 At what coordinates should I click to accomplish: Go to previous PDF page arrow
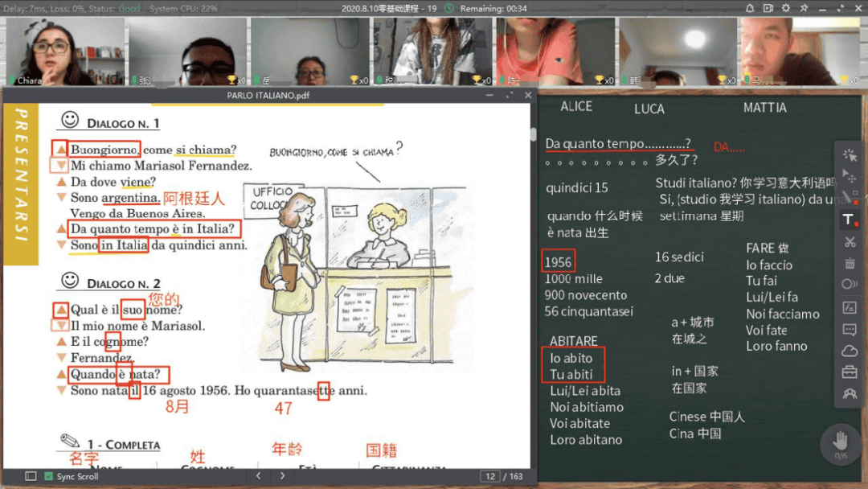coord(259,475)
